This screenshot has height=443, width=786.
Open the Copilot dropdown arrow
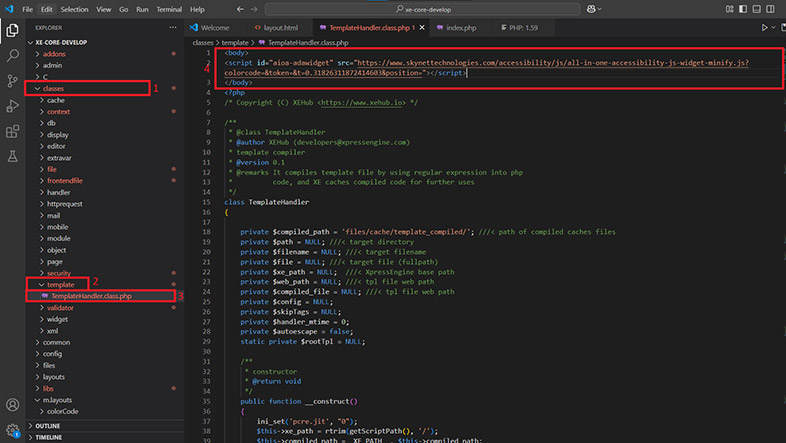[x=600, y=9]
